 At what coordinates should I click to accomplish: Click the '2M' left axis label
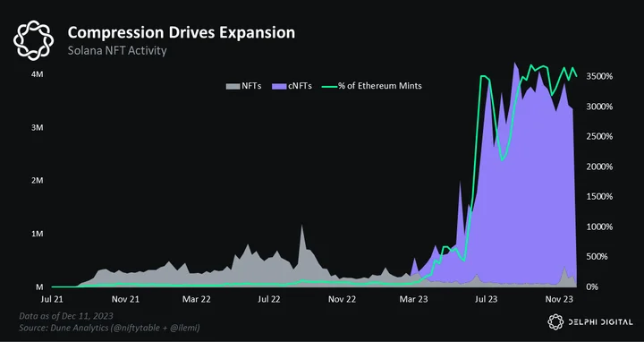[x=38, y=181]
